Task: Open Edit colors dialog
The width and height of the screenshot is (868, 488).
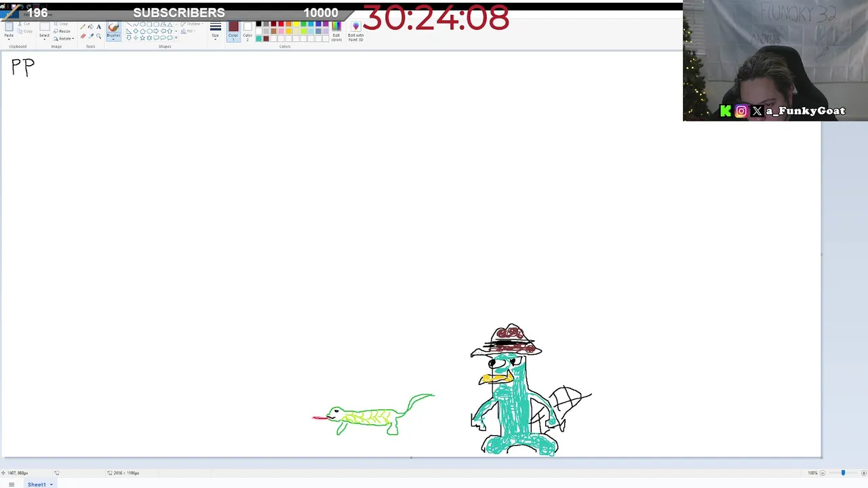Action: tap(336, 31)
